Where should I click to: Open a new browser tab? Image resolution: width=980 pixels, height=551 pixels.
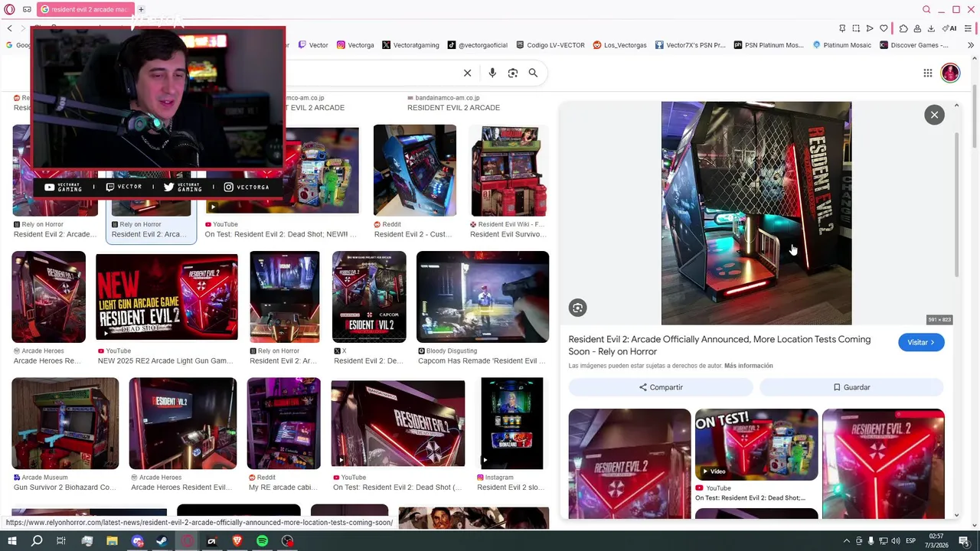(x=141, y=9)
